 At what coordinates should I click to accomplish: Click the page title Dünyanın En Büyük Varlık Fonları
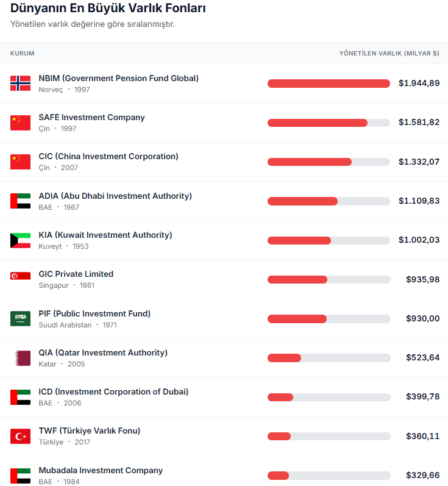point(108,9)
